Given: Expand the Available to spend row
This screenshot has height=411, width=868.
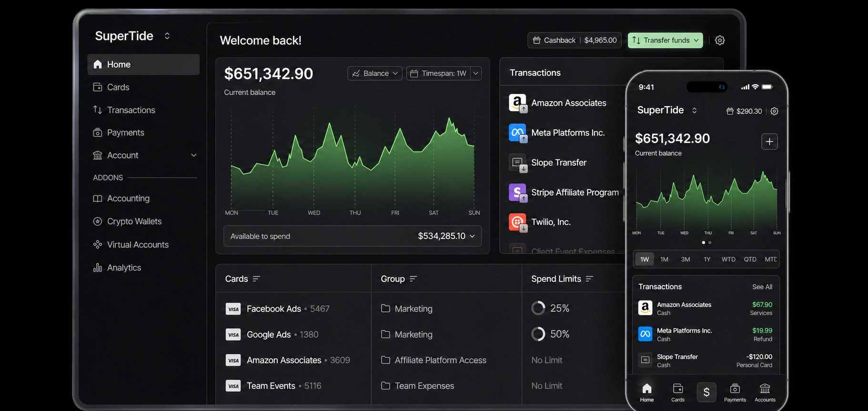Looking at the screenshot, I should (353, 236).
